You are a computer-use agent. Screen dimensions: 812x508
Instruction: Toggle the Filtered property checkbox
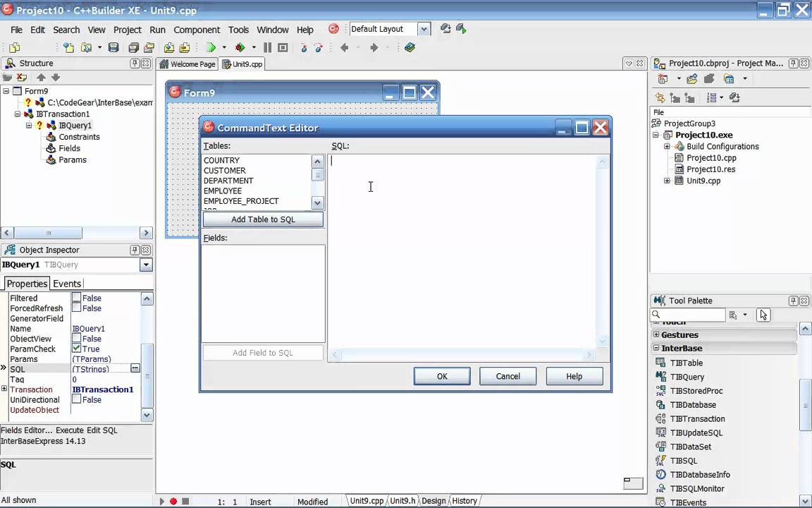[76, 298]
